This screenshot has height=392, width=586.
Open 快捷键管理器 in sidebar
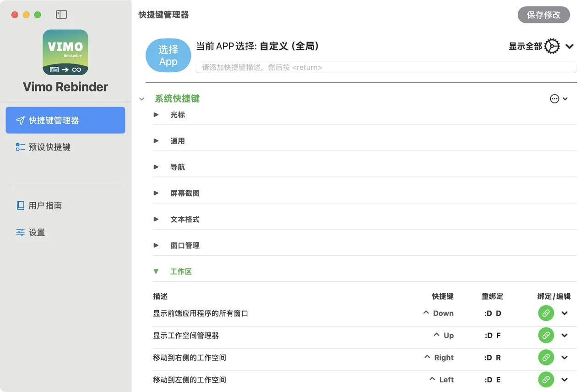coord(65,120)
